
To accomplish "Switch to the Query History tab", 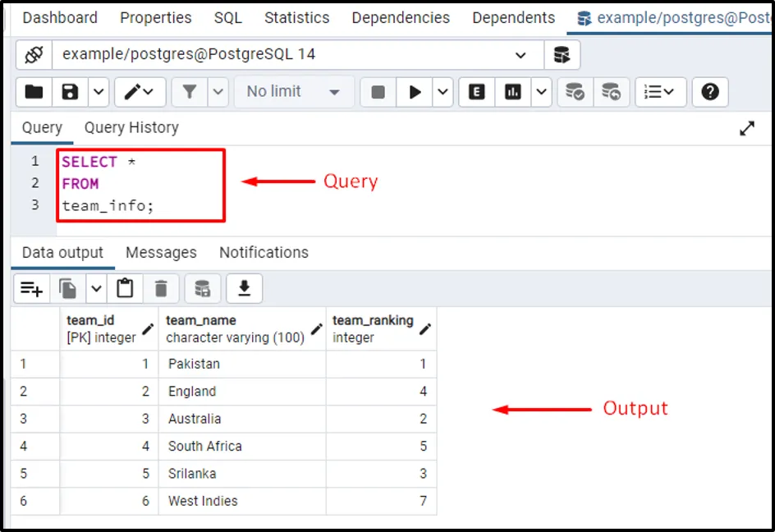I will point(131,127).
